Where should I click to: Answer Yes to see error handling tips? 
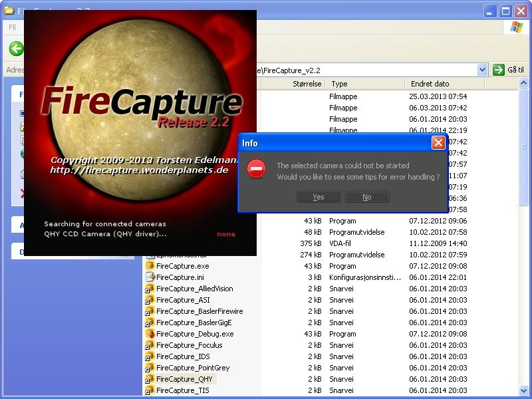pos(319,197)
